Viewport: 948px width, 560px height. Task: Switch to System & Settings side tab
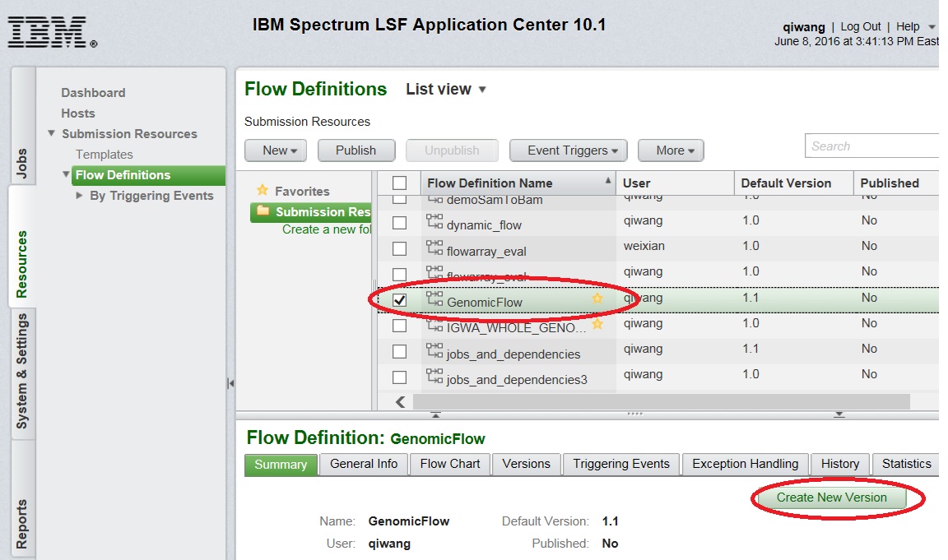22,373
